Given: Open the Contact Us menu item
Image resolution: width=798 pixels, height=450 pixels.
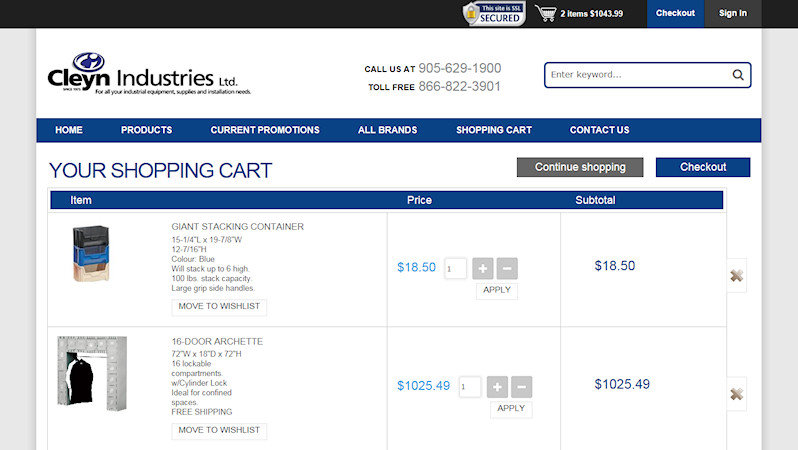Looking at the screenshot, I should point(600,130).
